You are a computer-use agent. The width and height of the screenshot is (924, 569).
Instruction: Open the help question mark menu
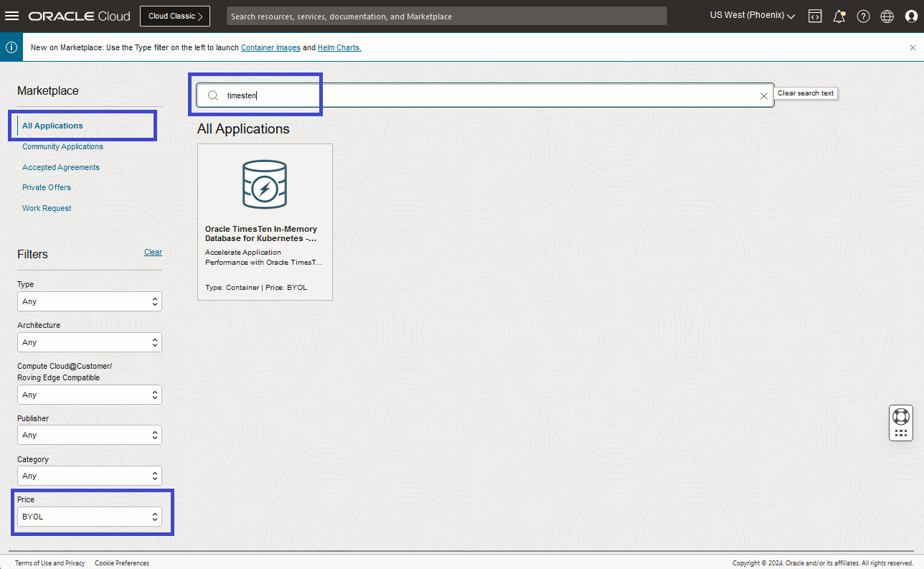(x=863, y=17)
